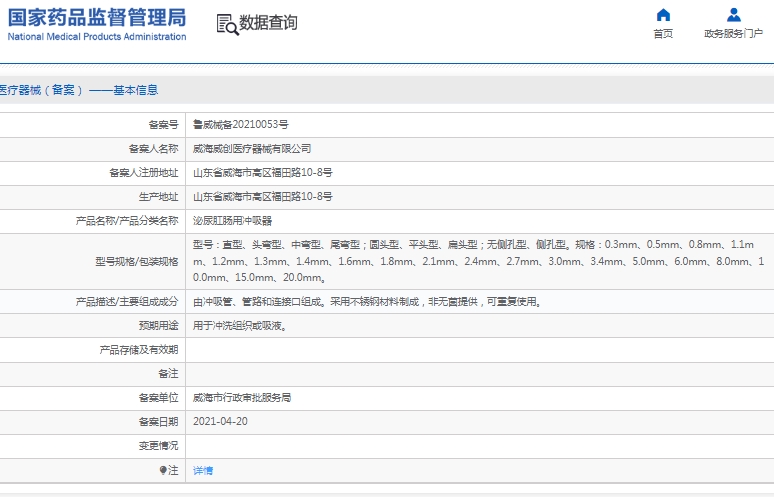Select the 医疗器械（备案）——基本信息 section header
This screenshot has height=497, width=774.
[x=78, y=90]
